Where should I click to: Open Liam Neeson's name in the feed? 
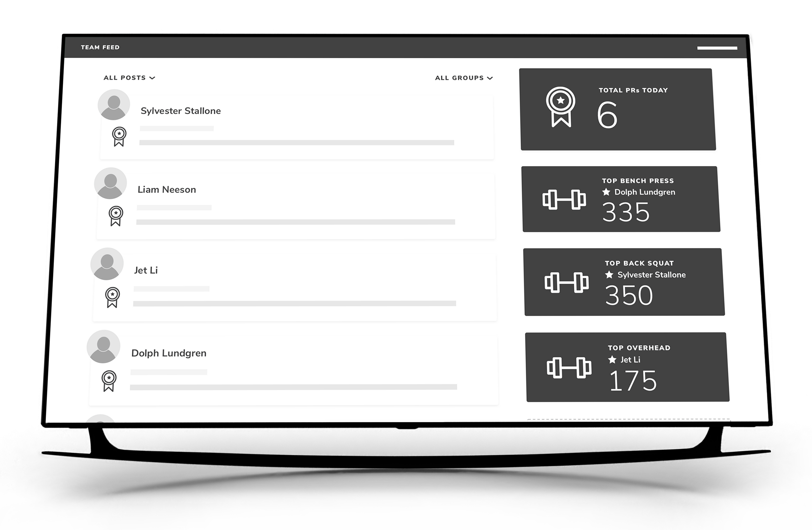[x=166, y=190]
